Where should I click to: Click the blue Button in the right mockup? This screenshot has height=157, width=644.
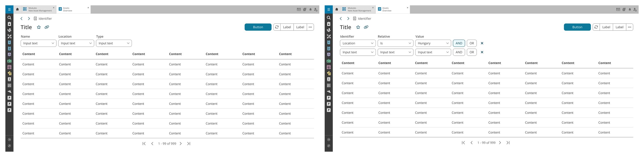(x=577, y=27)
